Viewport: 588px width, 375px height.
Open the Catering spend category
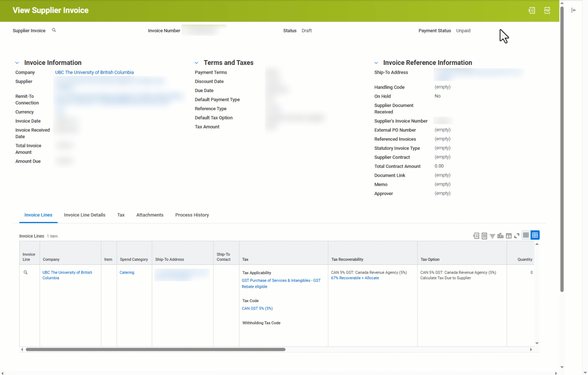pyautogui.click(x=127, y=272)
